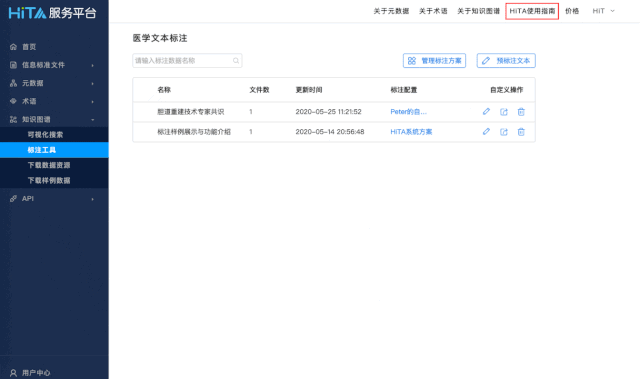Open 关于术语 in top navigation

tap(433, 11)
